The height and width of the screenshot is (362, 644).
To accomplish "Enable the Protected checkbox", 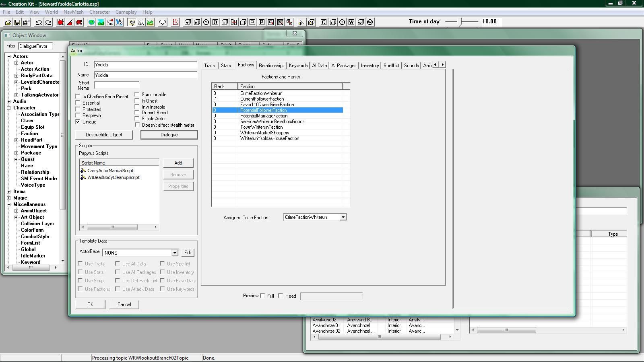I will pos(78,109).
